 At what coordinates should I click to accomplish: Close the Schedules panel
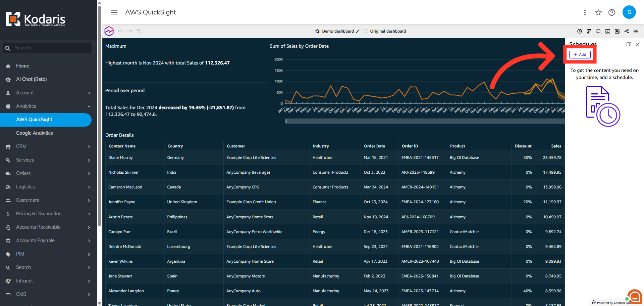coord(638,44)
